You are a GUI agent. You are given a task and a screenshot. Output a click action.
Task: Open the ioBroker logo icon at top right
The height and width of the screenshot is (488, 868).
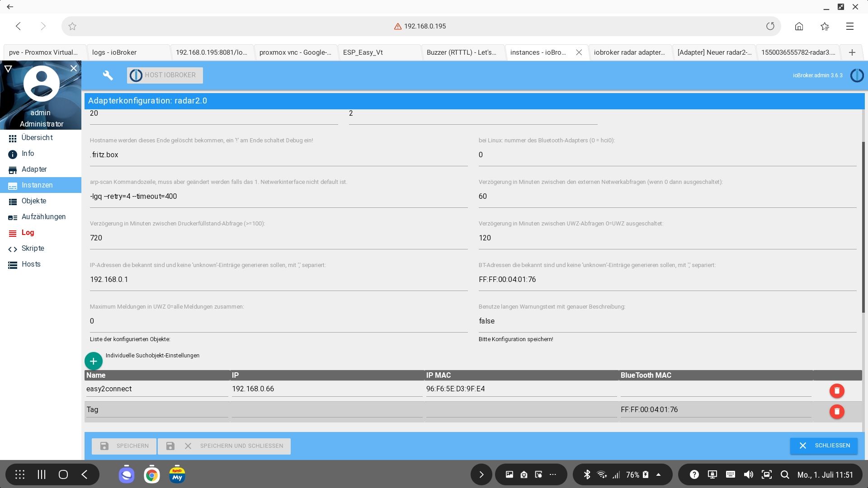point(857,75)
